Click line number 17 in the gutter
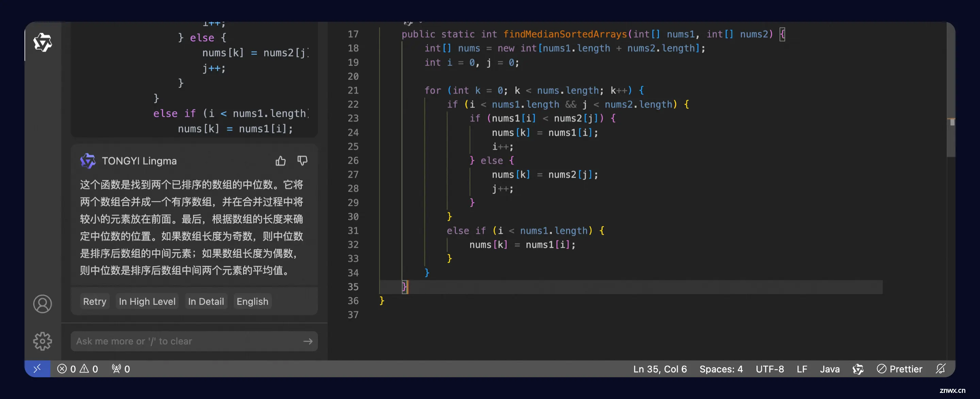The image size is (980, 399). click(x=353, y=34)
